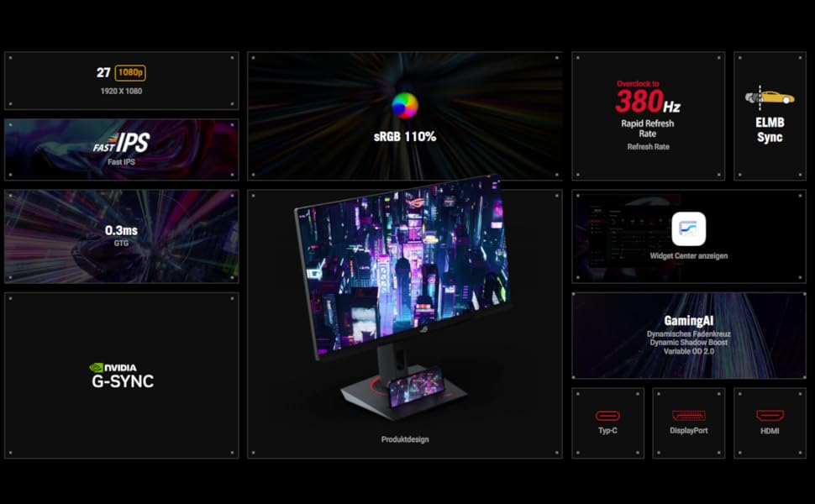This screenshot has height=504, width=815.
Task: Click the phone on the monitor stand
Action: [x=417, y=387]
